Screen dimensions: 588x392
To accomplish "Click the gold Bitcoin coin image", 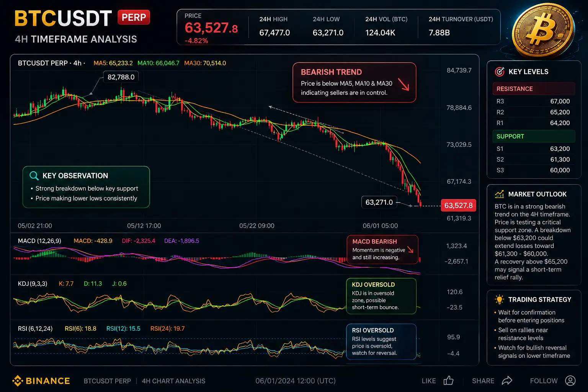I will [x=543, y=31].
